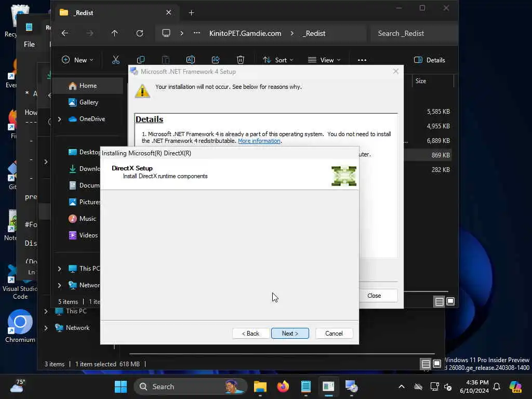The width and height of the screenshot is (532, 399).
Task: Click the Rename icon in Explorer toolbar
Action: [x=190, y=60]
